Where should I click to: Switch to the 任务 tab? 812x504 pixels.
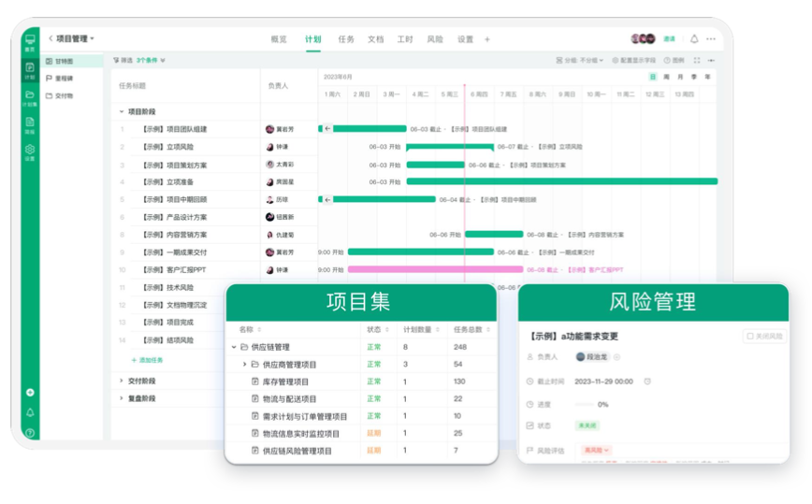pyautogui.click(x=346, y=39)
